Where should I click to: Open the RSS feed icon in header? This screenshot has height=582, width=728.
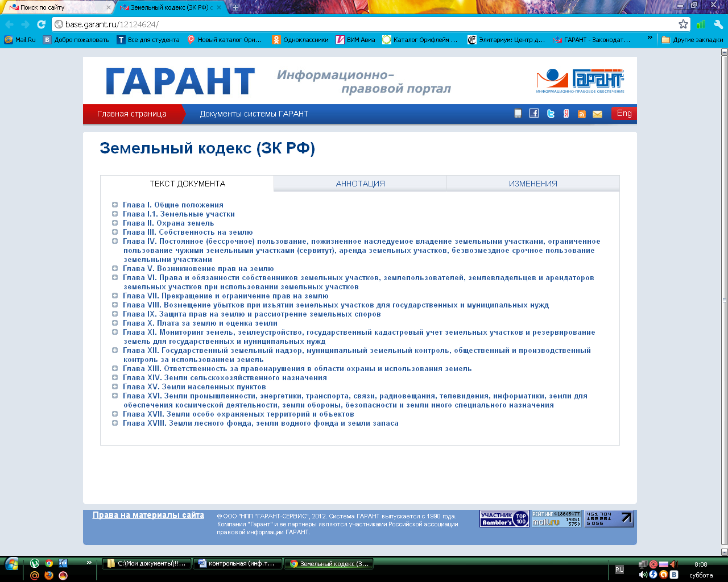tap(581, 114)
